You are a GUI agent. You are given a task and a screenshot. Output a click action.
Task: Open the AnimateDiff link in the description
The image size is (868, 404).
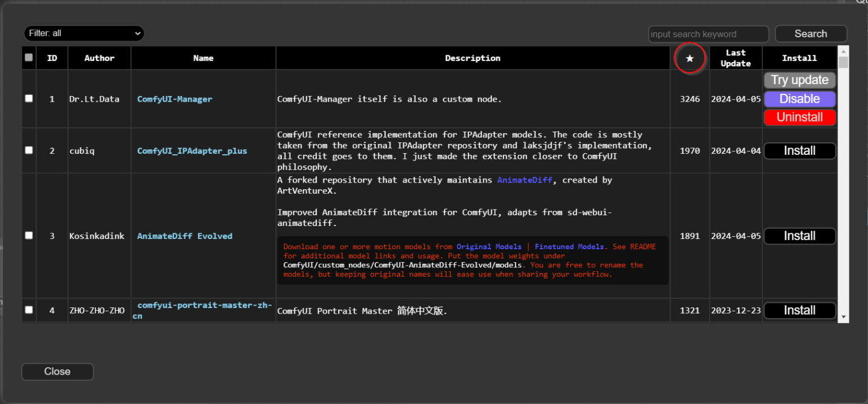[x=524, y=180]
